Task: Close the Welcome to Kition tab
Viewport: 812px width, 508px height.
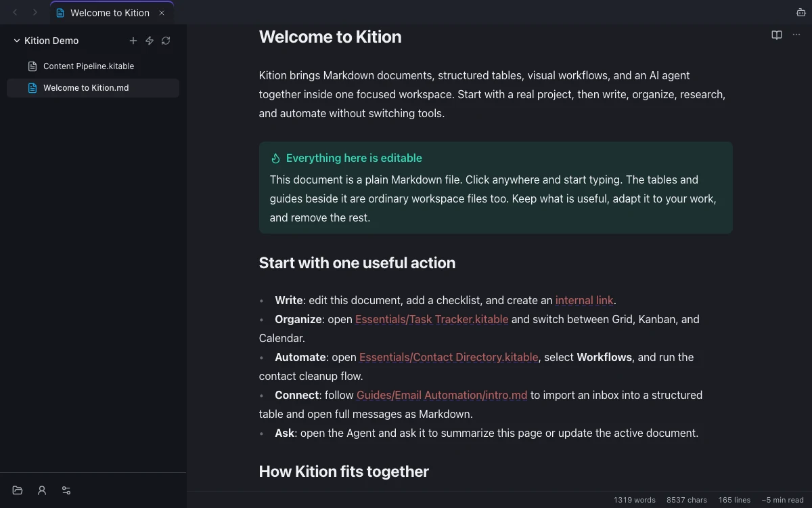Action: (x=162, y=13)
